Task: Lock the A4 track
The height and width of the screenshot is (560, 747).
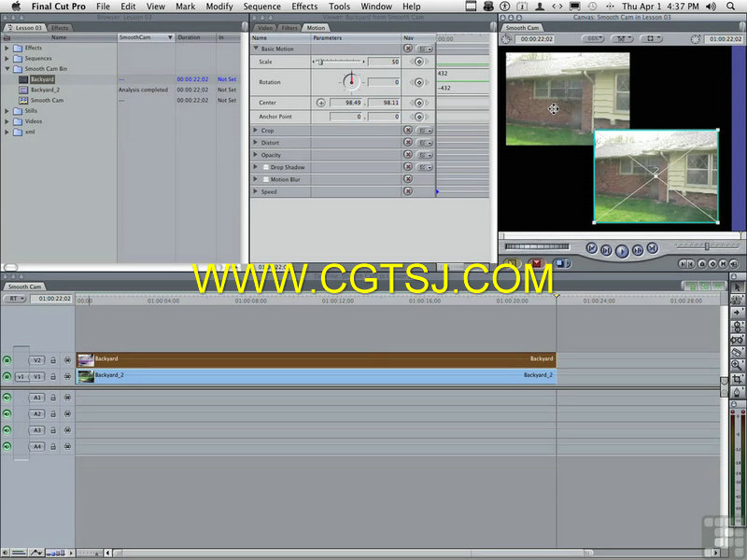Action: tap(53, 447)
